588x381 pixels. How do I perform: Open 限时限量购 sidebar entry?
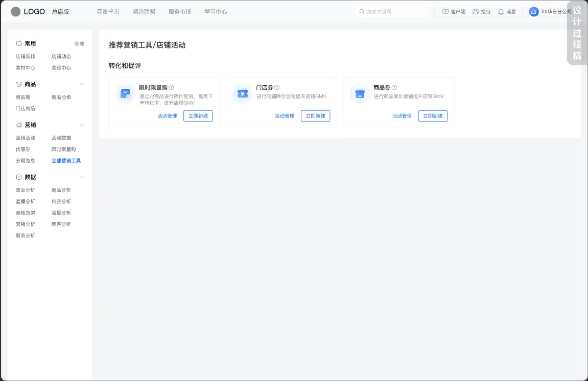coord(64,149)
